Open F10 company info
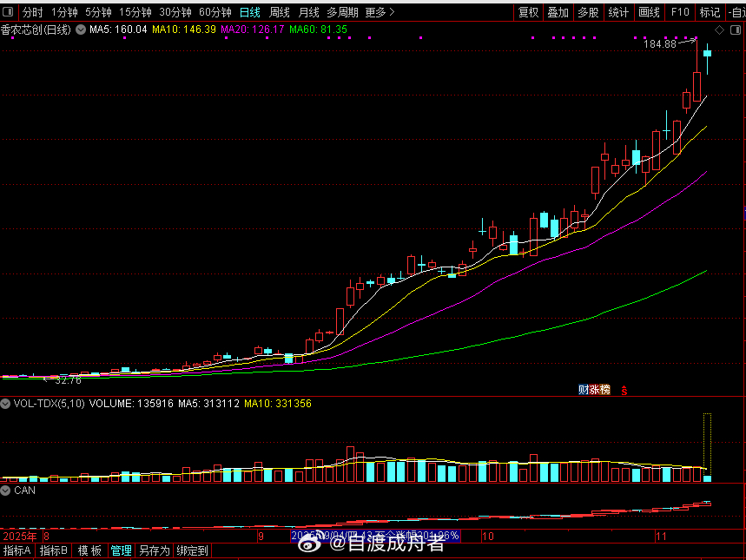Viewport: 746px width, 560px height. [680, 12]
